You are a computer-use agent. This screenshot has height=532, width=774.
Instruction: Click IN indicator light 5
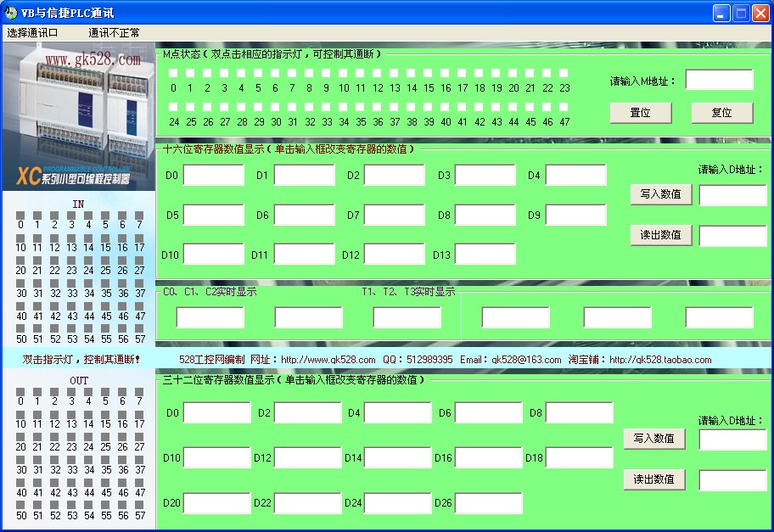point(105,216)
